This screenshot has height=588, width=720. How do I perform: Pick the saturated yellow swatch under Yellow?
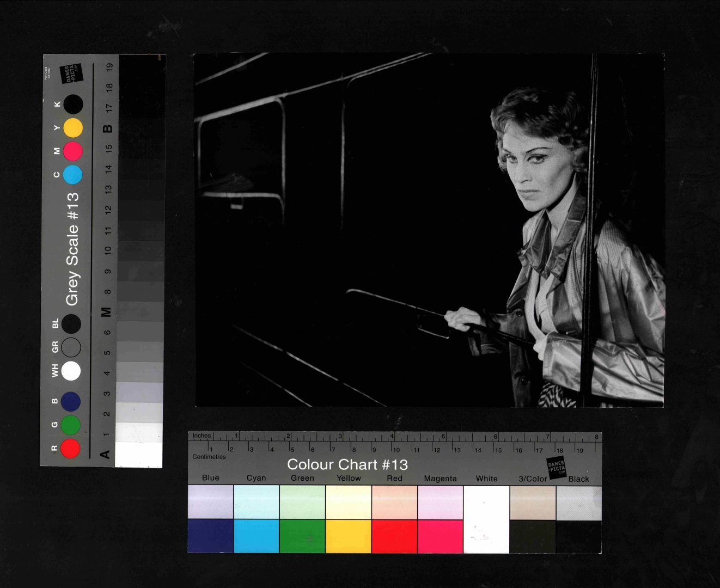(x=349, y=536)
